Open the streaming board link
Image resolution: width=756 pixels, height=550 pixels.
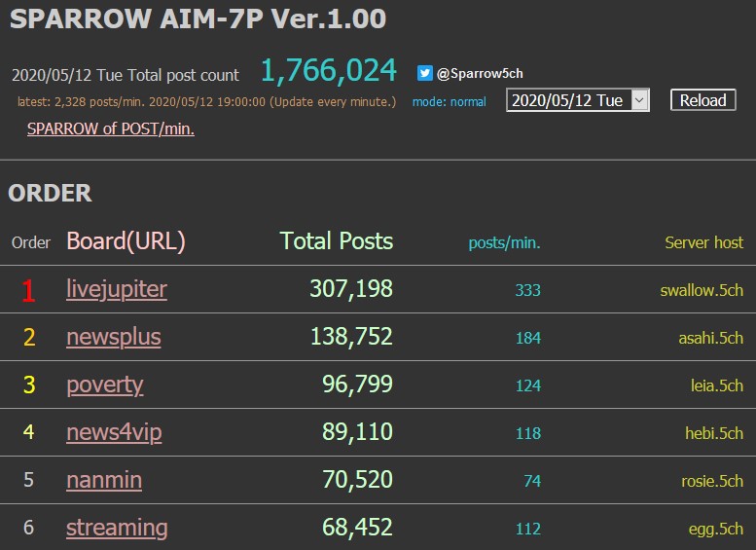pos(117,529)
